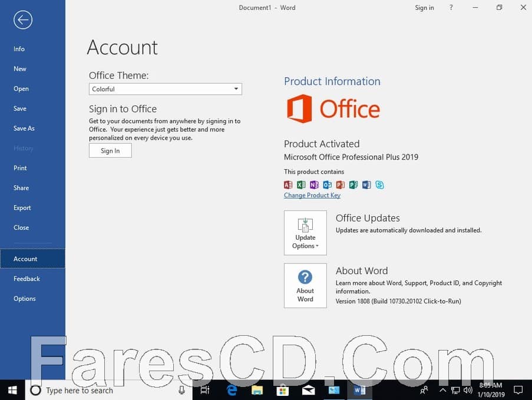532x400 pixels.
Task: Click the Skype for Business product icon
Action: (x=379, y=184)
